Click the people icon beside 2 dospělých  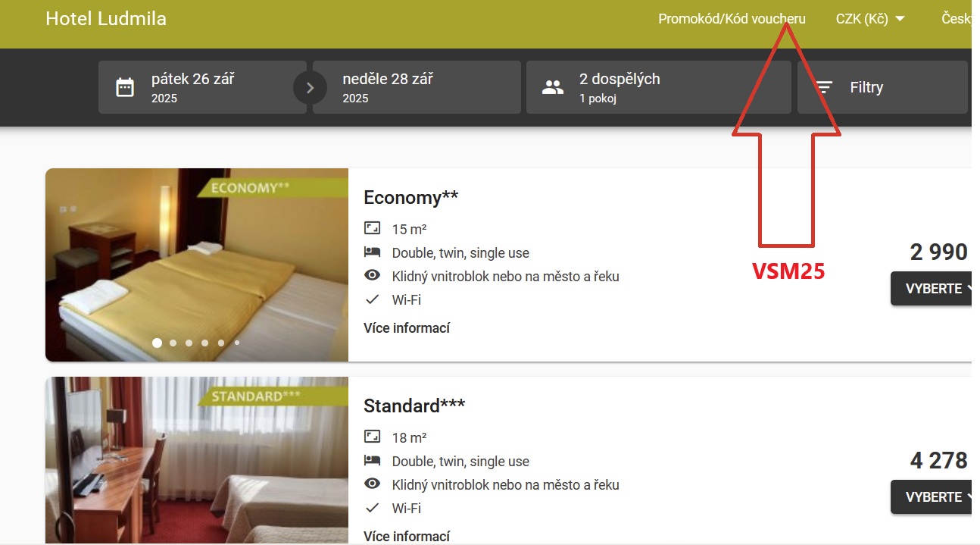(553, 87)
